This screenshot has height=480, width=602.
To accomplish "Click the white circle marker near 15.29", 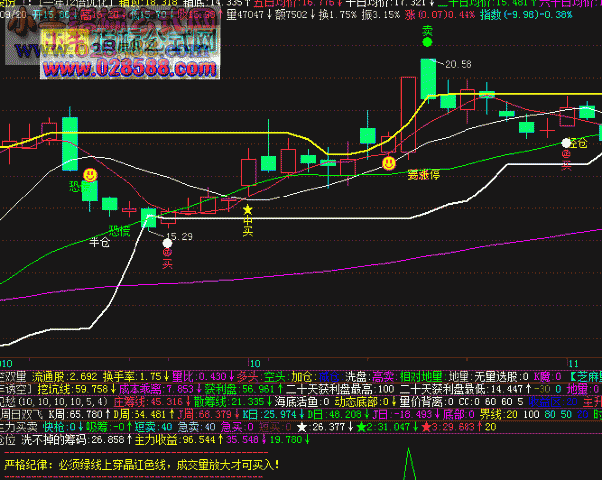I will [167, 241].
